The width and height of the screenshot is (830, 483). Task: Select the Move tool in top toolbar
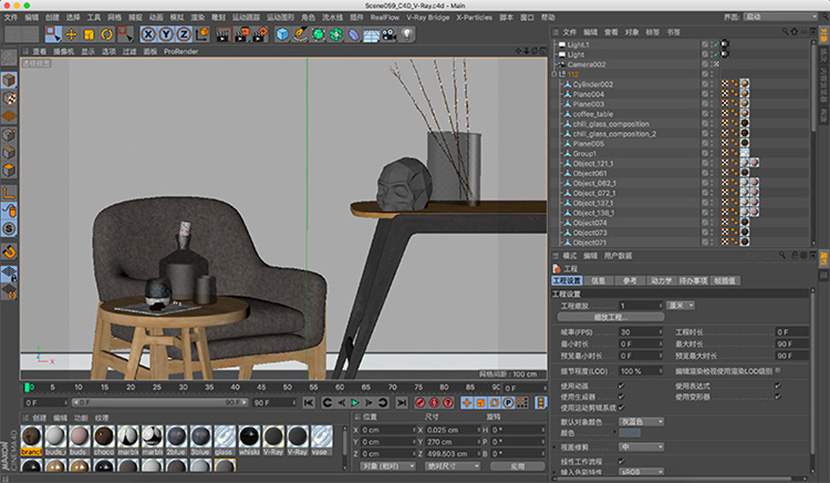tap(72, 34)
